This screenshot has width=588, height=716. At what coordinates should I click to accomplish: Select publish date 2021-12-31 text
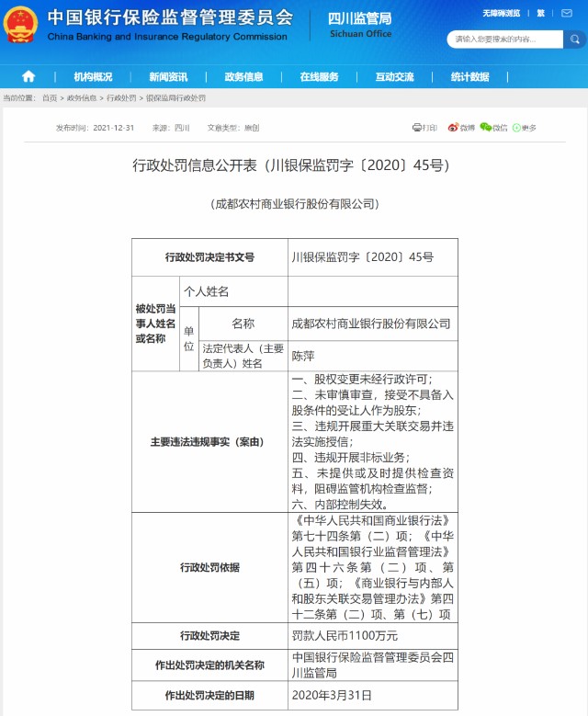pos(113,128)
